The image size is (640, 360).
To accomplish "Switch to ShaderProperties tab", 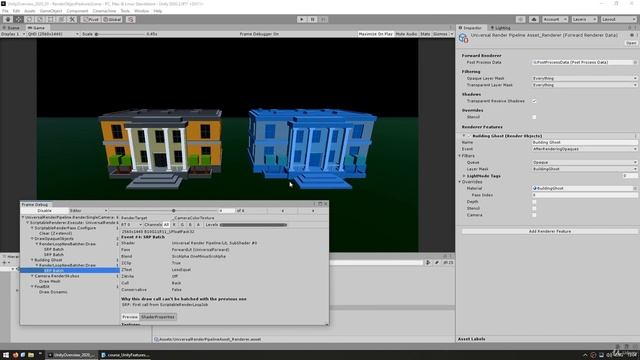I will coord(158,317).
